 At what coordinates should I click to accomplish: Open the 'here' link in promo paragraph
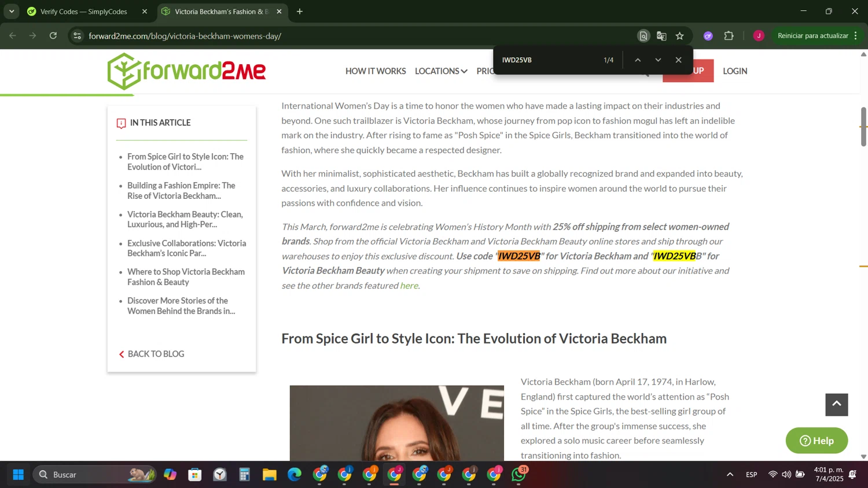(409, 286)
